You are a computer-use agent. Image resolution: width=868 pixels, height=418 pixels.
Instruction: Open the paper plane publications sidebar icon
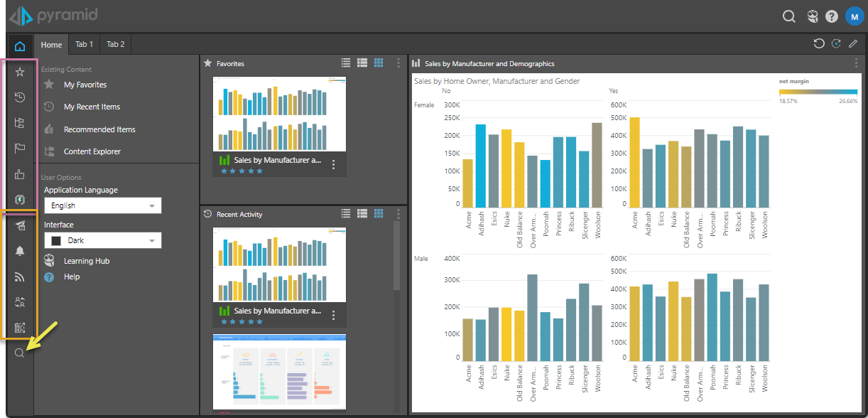[x=20, y=225]
